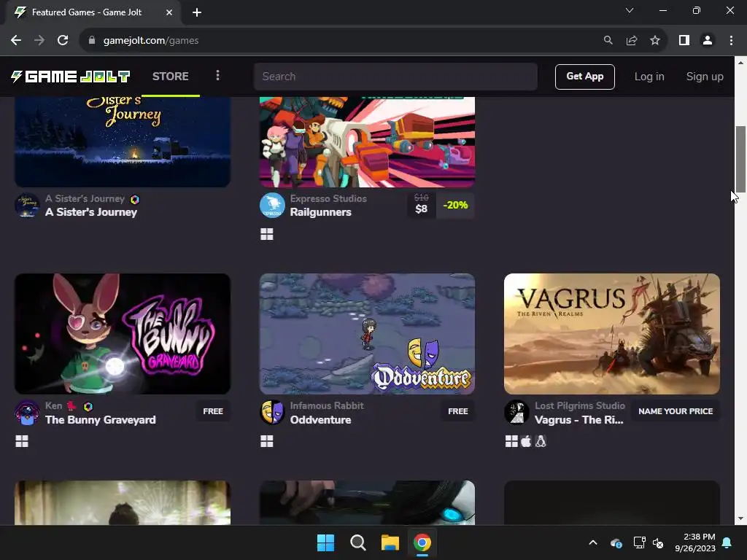Open the Oddventure game thumbnail
Viewport: 747px width, 560px height.
click(x=367, y=333)
